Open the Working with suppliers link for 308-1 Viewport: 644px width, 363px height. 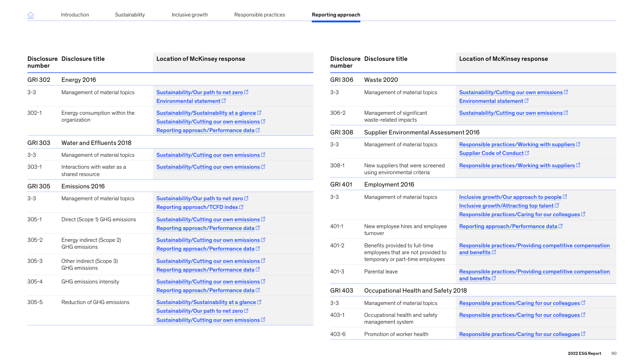coord(517,165)
